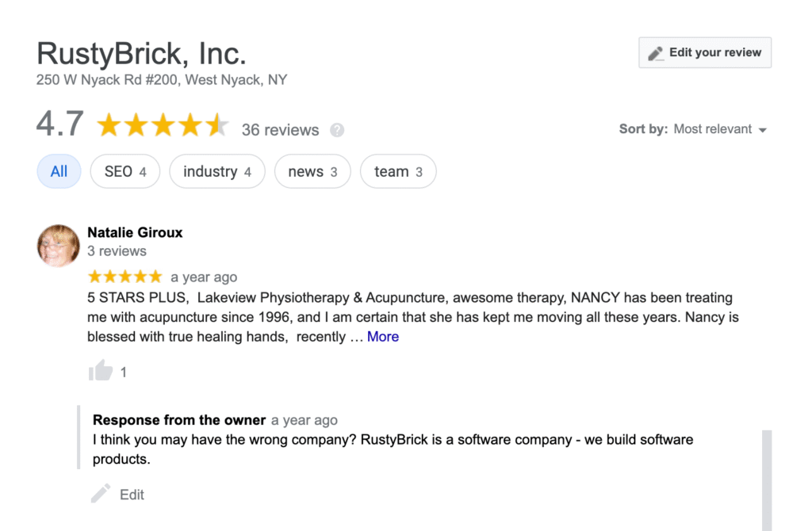
Task: Filter reviews mentioning team
Action: (398, 172)
